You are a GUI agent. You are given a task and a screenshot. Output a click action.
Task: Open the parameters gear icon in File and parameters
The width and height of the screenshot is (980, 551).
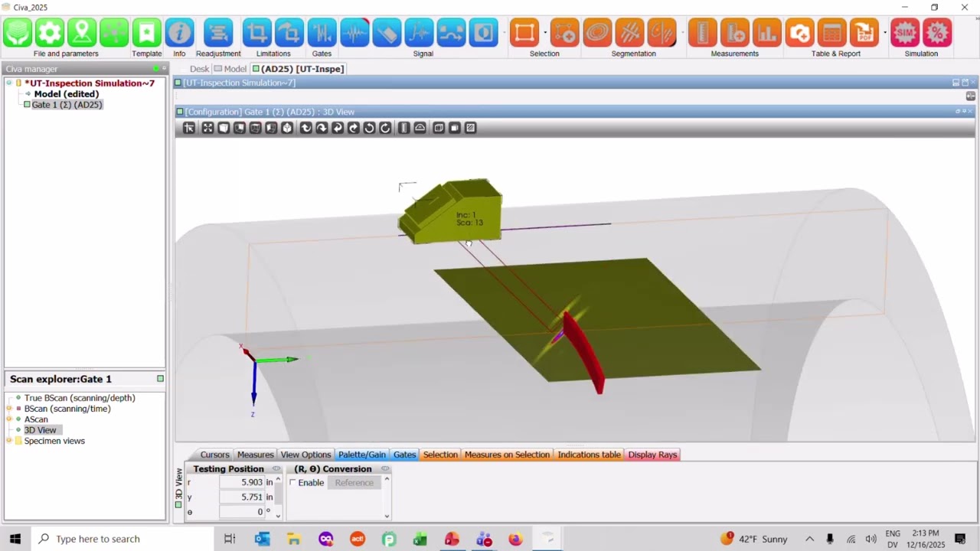click(50, 33)
